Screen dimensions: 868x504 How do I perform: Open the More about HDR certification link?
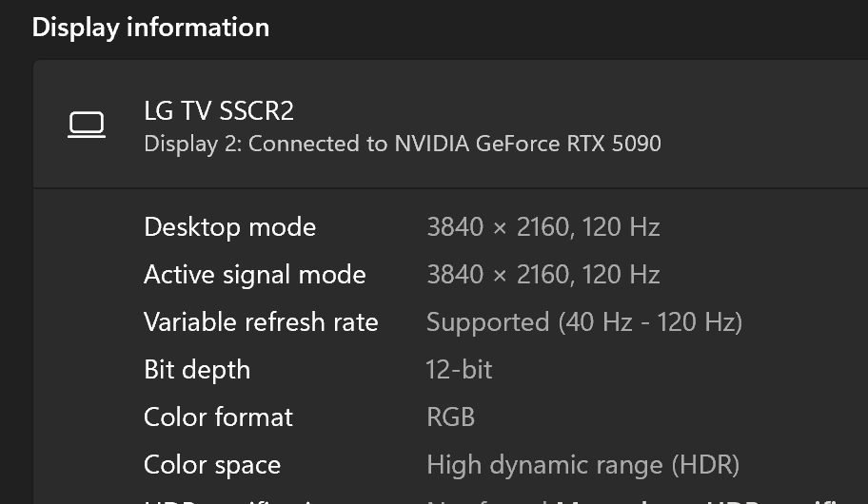704,500
